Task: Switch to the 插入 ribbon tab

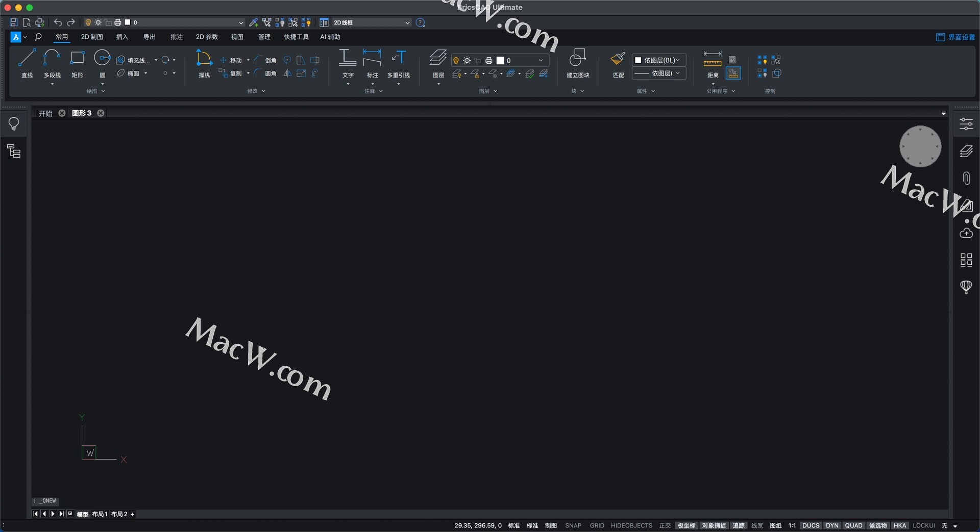Action: tap(122, 37)
